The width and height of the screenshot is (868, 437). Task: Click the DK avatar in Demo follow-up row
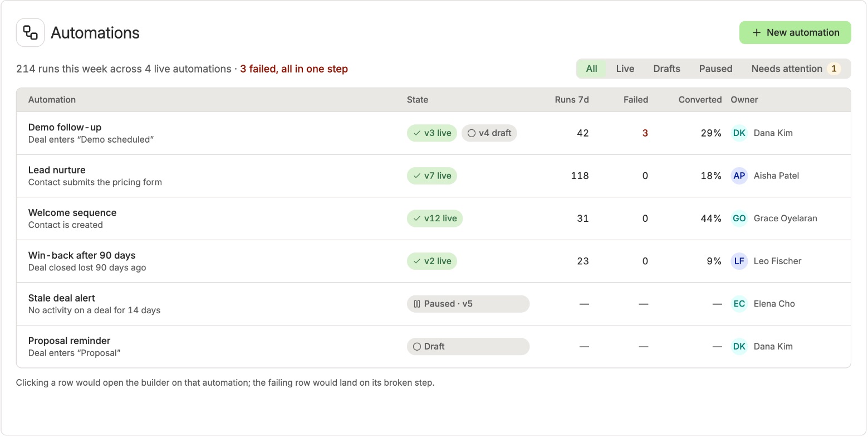click(x=739, y=133)
